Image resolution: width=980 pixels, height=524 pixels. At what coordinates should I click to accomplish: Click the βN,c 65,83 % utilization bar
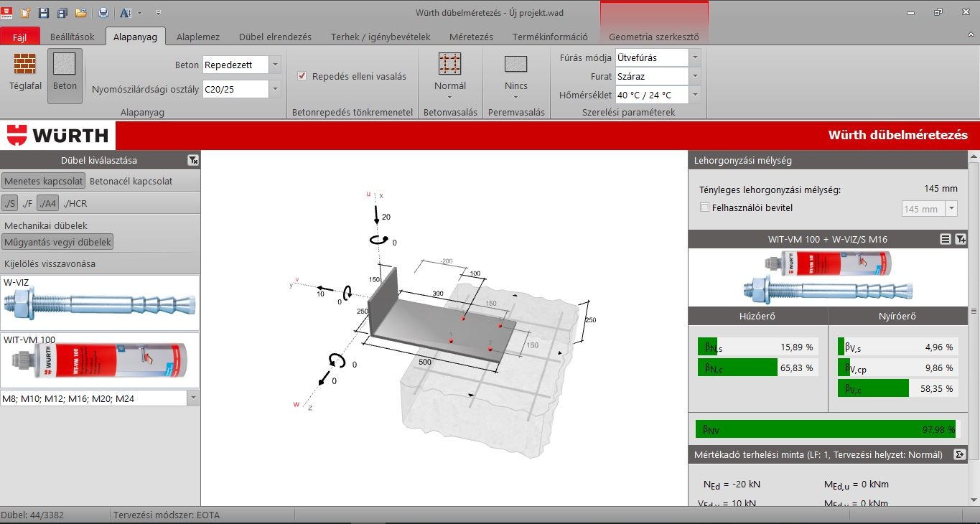point(757,368)
